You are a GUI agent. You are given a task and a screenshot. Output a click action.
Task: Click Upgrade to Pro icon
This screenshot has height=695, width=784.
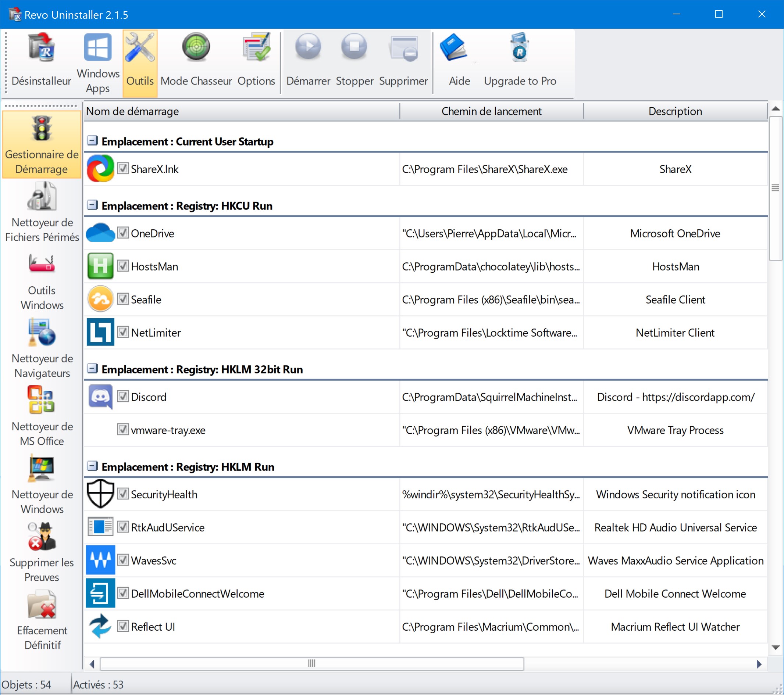tap(520, 47)
